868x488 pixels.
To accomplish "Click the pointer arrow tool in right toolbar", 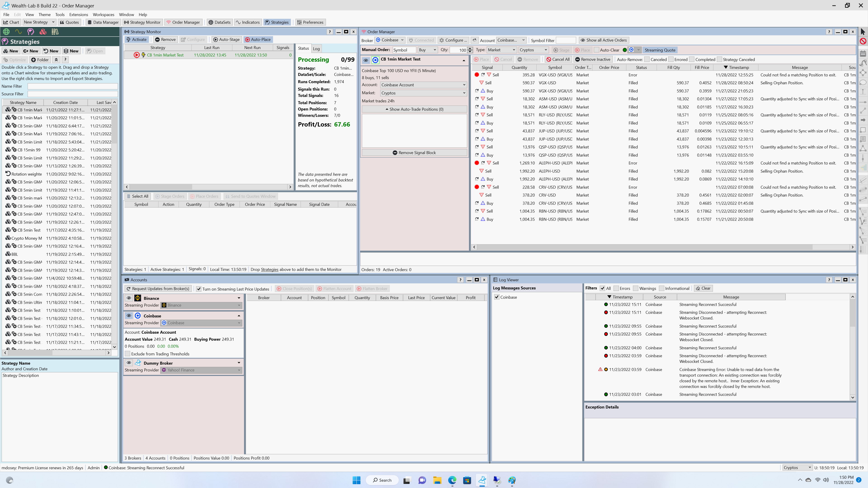I will pos(863,32).
